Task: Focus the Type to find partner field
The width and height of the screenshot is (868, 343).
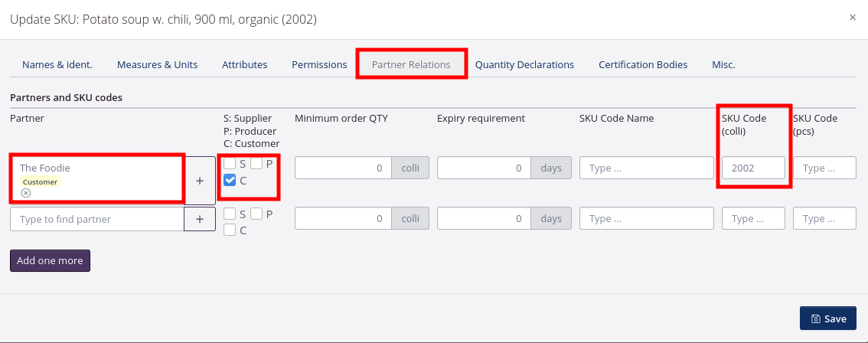Action: coord(97,219)
